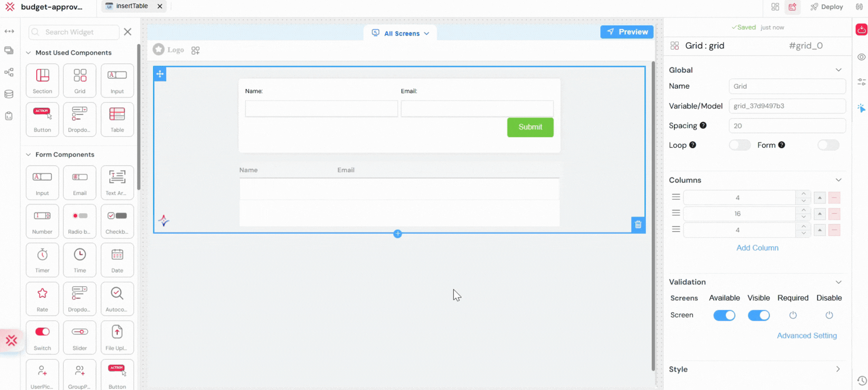Select the Slider widget
Image resolution: width=868 pixels, height=390 pixels.
(80, 337)
